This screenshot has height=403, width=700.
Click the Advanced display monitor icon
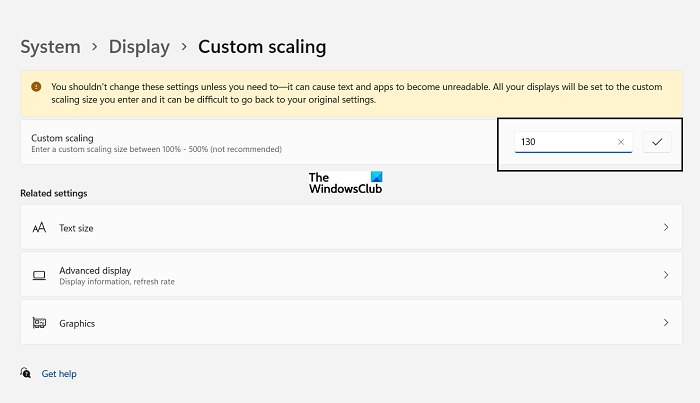pyautogui.click(x=39, y=275)
